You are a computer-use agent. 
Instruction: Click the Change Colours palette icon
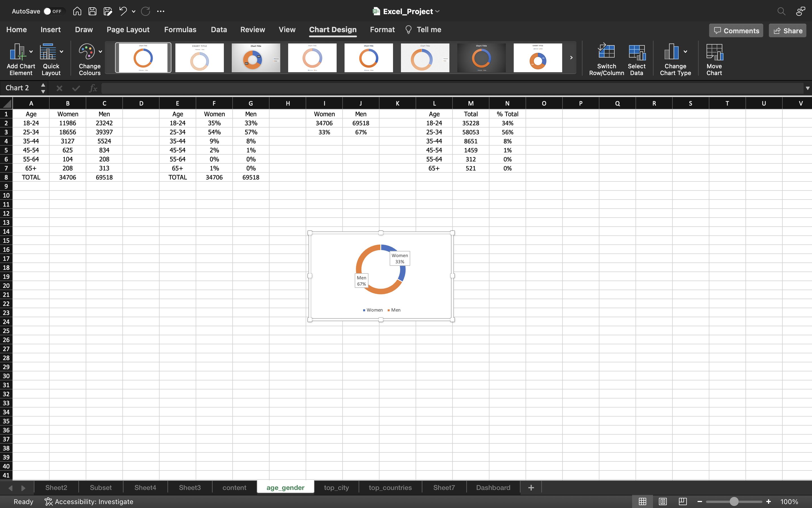[87, 52]
